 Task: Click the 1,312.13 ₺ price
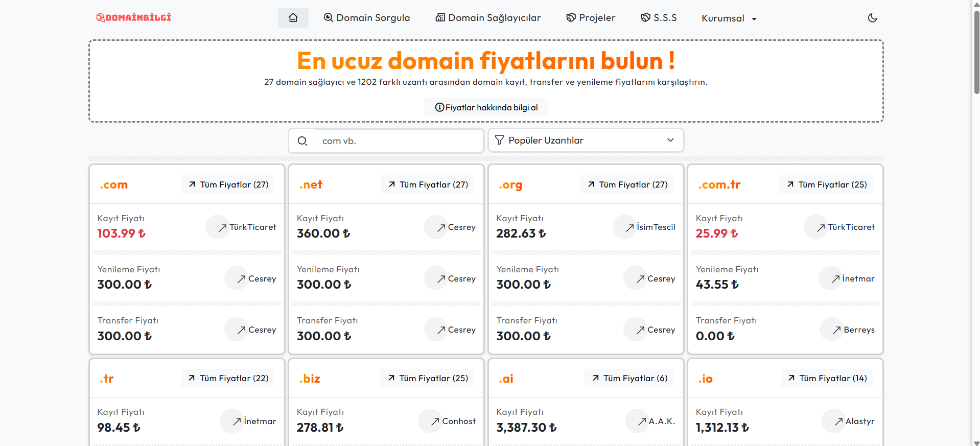(722, 428)
